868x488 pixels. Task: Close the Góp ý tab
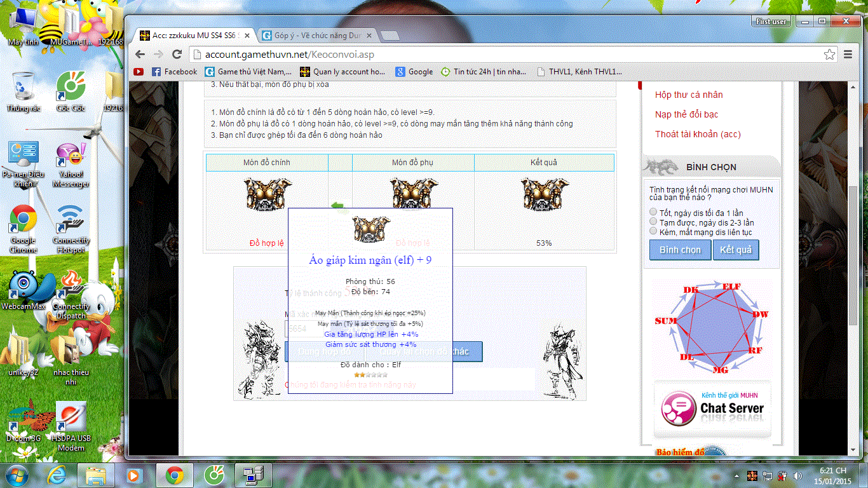pyautogui.click(x=369, y=36)
